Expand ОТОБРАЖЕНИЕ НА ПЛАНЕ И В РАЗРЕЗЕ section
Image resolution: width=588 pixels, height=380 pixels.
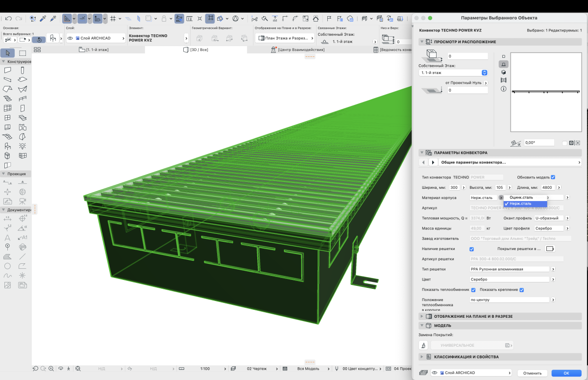coord(422,316)
